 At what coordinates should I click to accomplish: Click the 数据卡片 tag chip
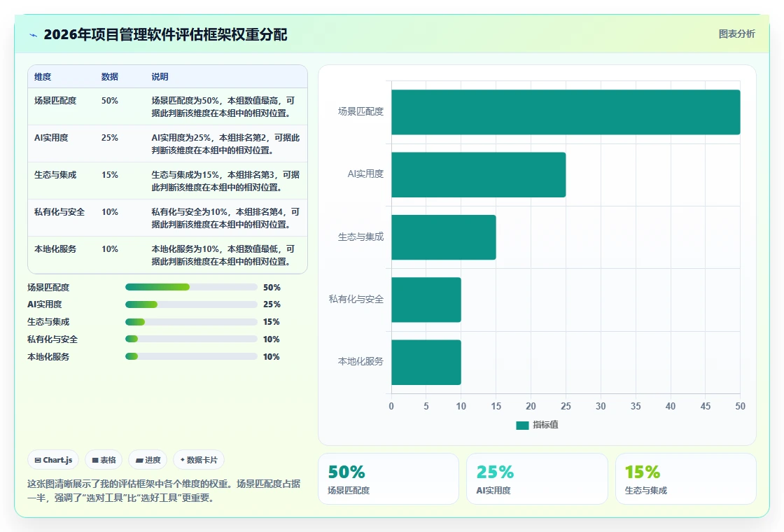point(199,460)
